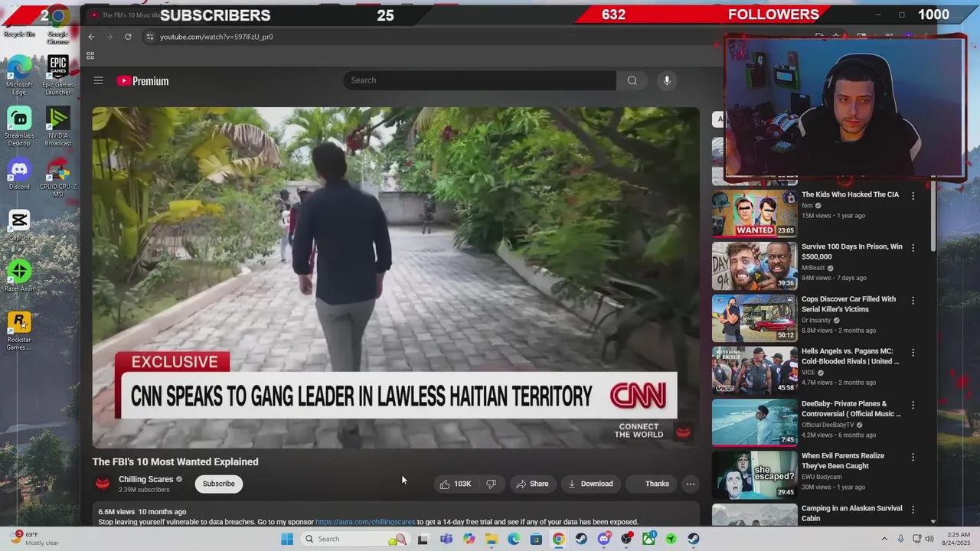Open options for Survive 100 Days In Prison
Screen dimensions: 980x551
coord(913,248)
